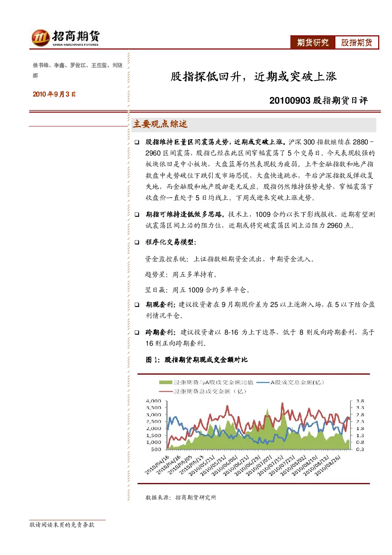Image resolution: width=392 pixels, height=555 pixels.
Task: Click the checkbox bullet beside 期指可维持逢低做多思路
Action: 137,214
